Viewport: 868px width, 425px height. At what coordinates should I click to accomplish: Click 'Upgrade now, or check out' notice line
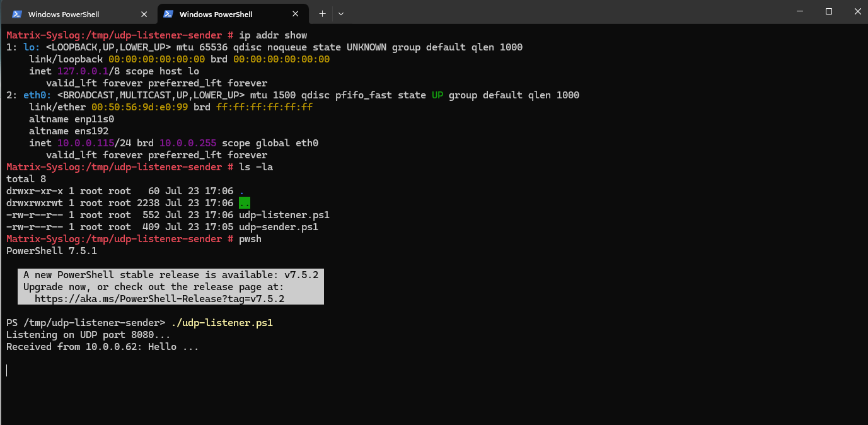pos(154,287)
